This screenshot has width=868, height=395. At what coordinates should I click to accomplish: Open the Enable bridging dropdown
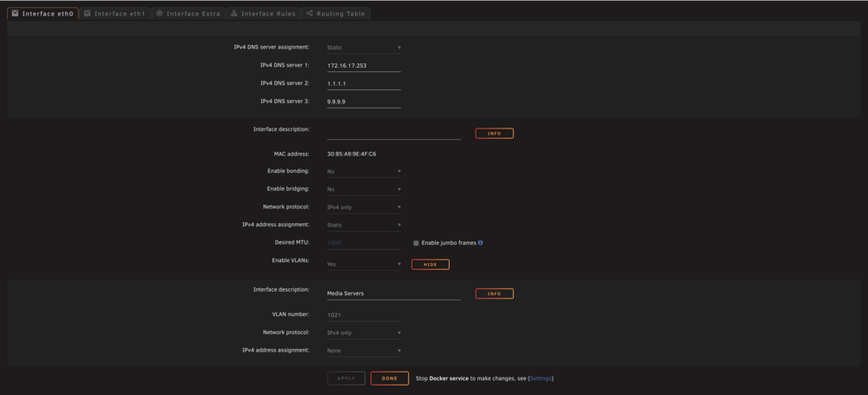click(364, 189)
